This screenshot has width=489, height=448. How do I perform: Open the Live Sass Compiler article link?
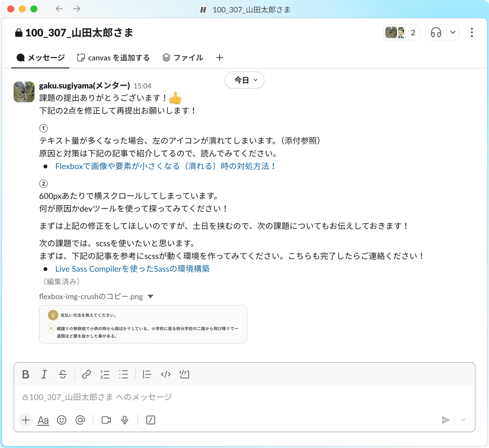point(132,269)
